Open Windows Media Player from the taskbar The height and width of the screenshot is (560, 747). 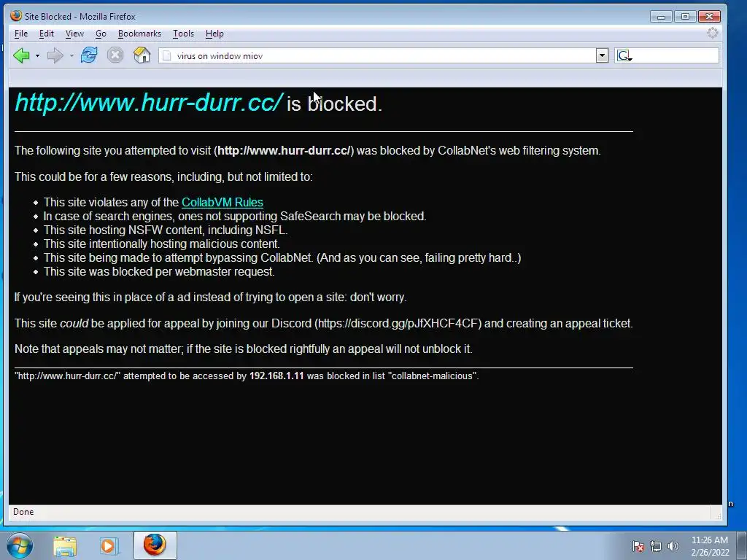108,545
